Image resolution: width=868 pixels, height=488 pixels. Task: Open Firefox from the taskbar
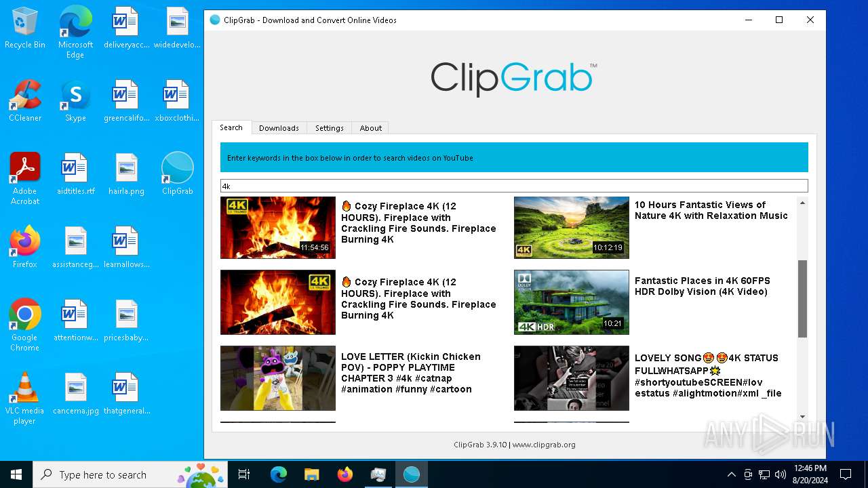click(345, 474)
